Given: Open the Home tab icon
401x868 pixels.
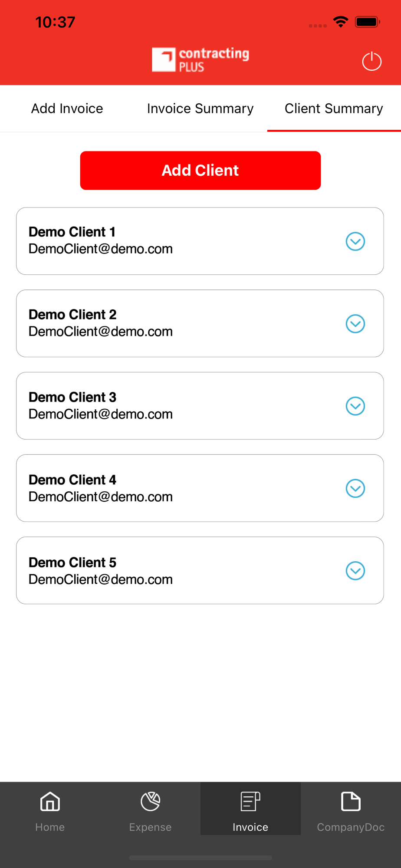Looking at the screenshot, I should click(x=50, y=802).
